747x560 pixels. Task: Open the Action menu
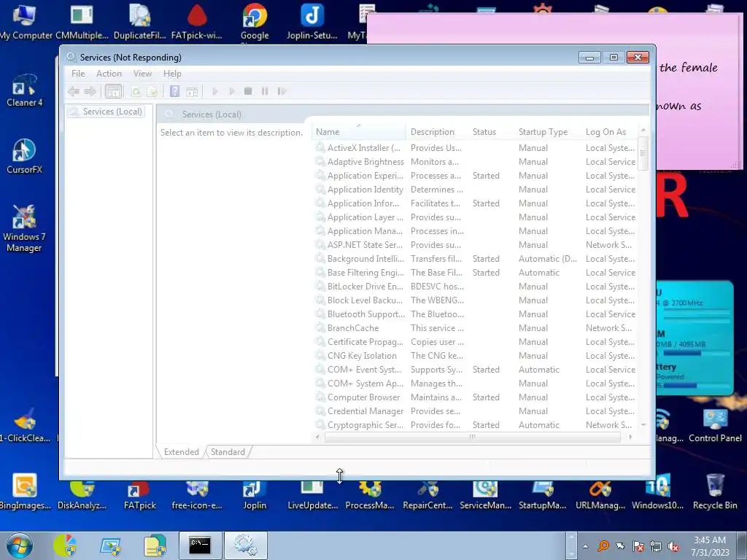109,74
